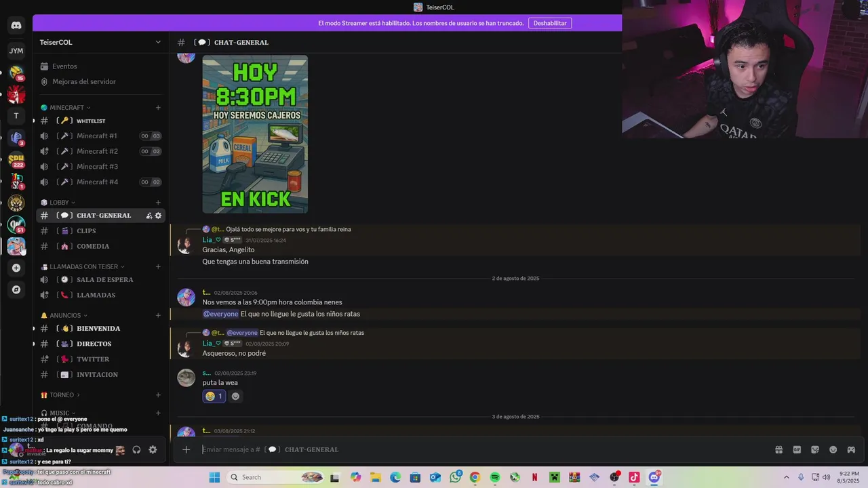Open Chrome in the taskbar
868x488 pixels.
pos(475,477)
